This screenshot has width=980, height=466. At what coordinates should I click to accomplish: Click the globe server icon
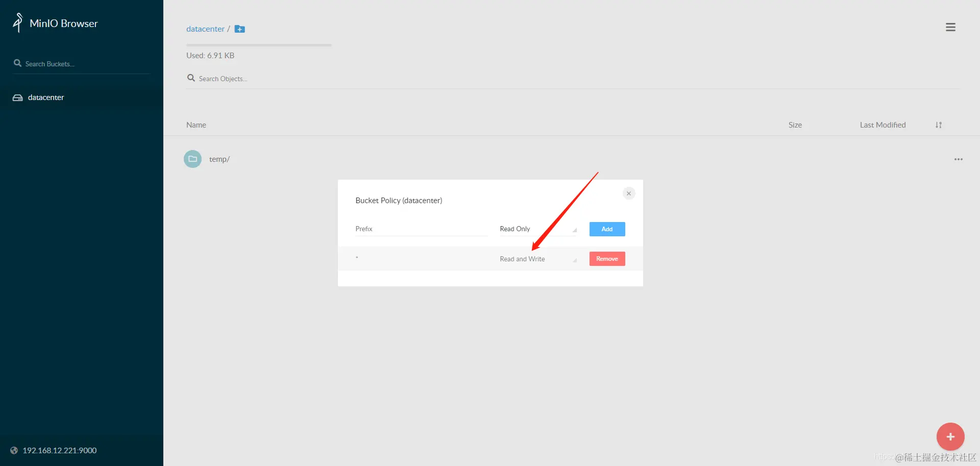tap(14, 450)
